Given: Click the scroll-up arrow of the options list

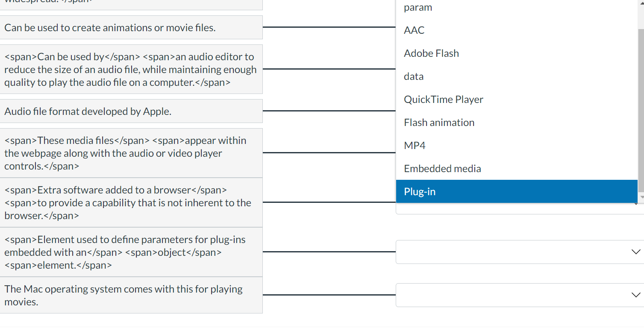Looking at the screenshot, I should pyautogui.click(x=641, y=3).
